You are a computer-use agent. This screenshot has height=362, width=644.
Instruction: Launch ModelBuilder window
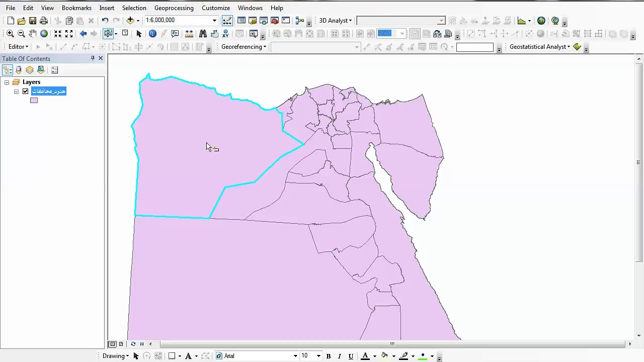pyautogui.click(x=300, y=21)
